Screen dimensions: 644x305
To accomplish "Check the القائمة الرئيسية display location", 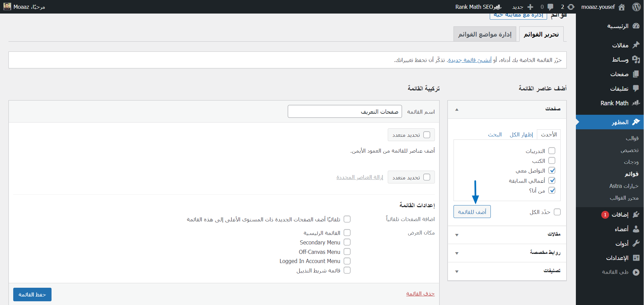I will tap(347, 233).
